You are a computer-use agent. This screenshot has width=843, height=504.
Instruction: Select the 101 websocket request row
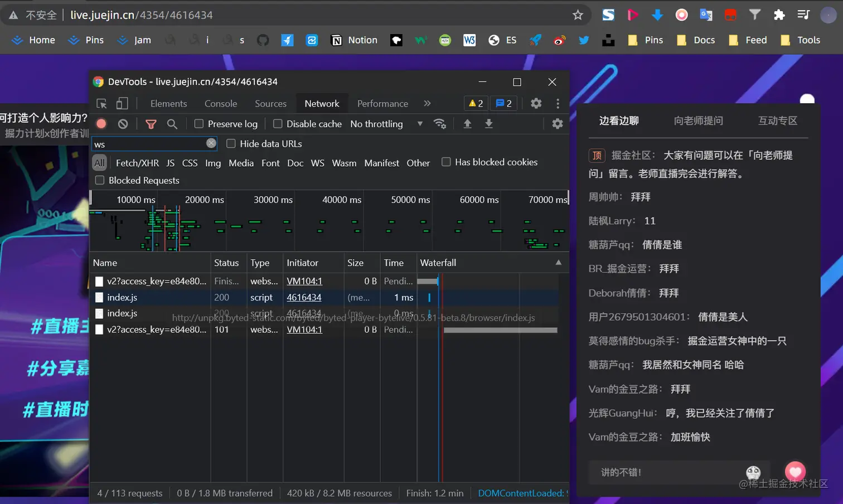click(329, 329)
